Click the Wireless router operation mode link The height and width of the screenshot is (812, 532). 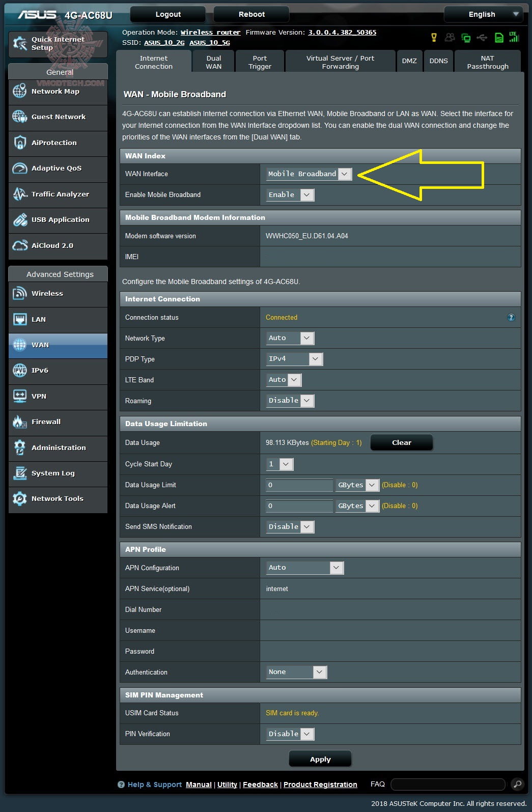(210, 32)
